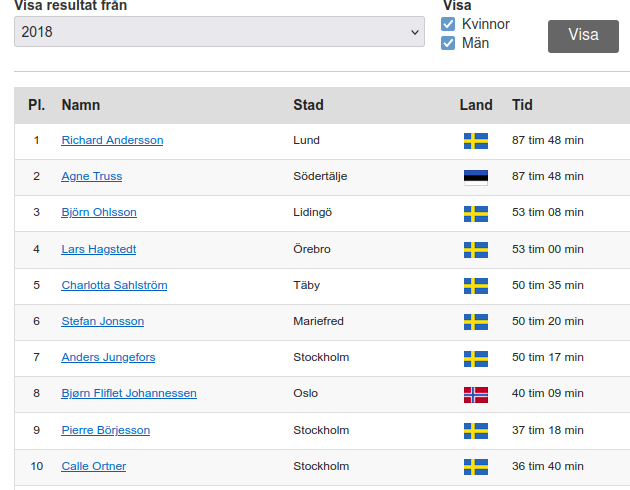Click the Estonian flag beside Agne Truss
Image resolution: width=630 pixels, height=490 pixels.
(475, 177)
